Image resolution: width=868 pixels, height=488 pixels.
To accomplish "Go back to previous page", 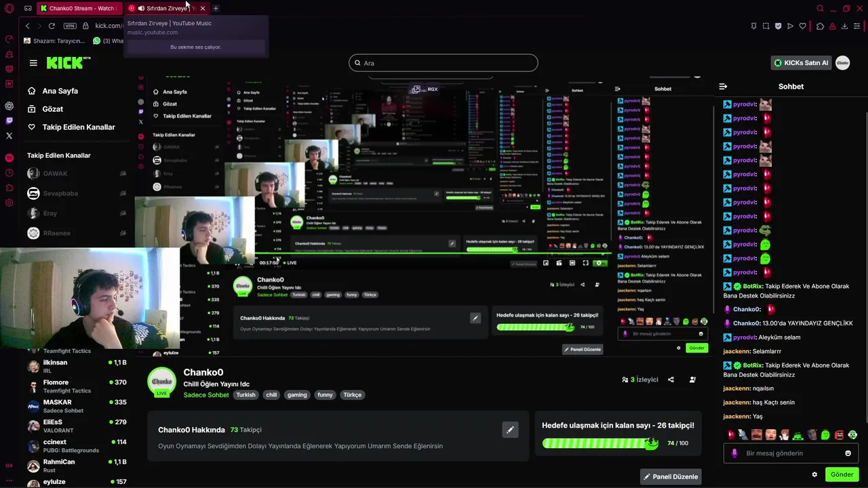I will click(x=27, y=26).
